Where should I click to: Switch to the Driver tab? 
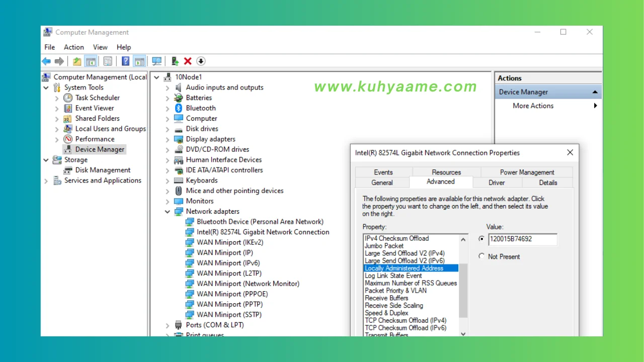coord(497,183)
